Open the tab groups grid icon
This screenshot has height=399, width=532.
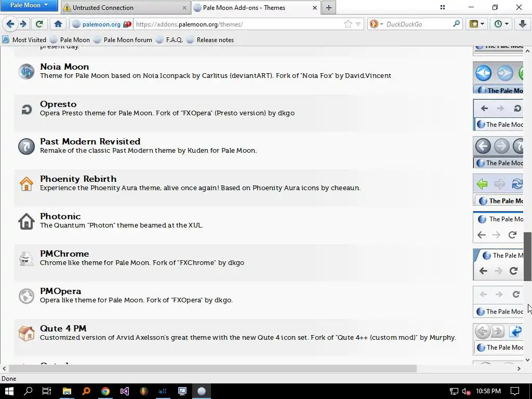click(x=443, y=7)
